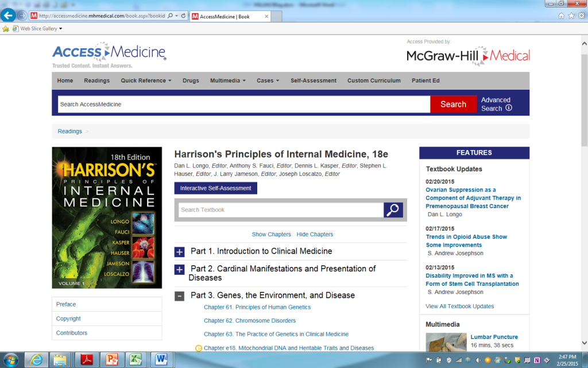Click the Harrison's book cover image
The width and height of the screenshot is (588, 368).
coord(107,218)
